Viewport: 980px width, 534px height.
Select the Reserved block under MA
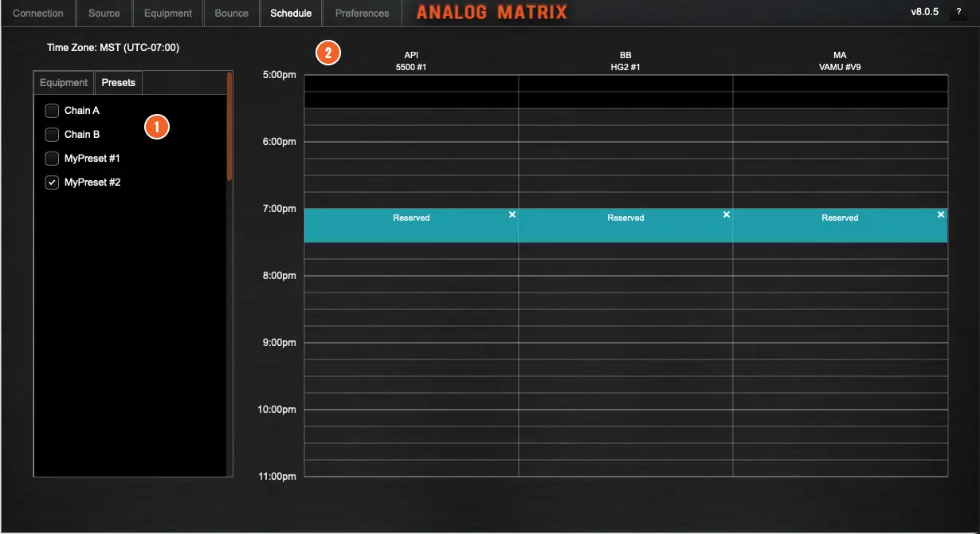point(840,226)
